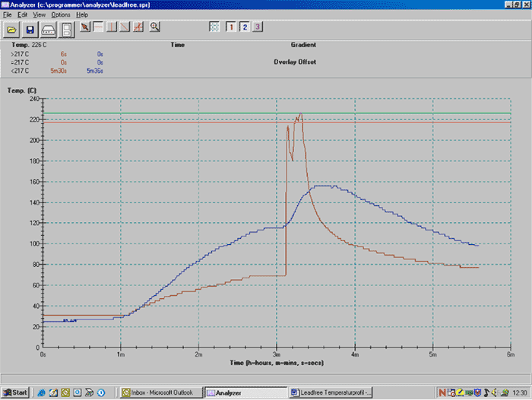The width and height of the screenshot is (532, 400).
Task: Select the vertical line cursor tool
Action: click(112, 27)
